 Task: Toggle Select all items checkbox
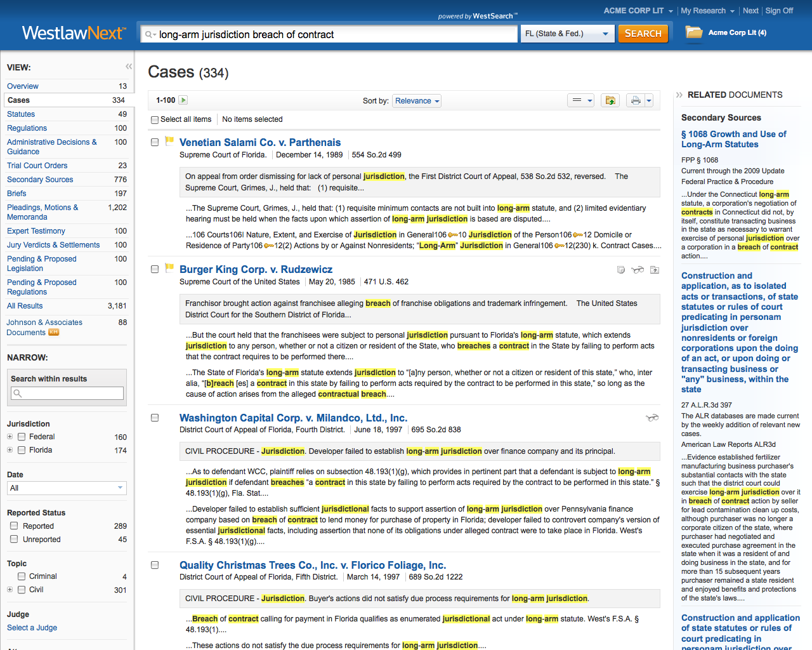155,119
